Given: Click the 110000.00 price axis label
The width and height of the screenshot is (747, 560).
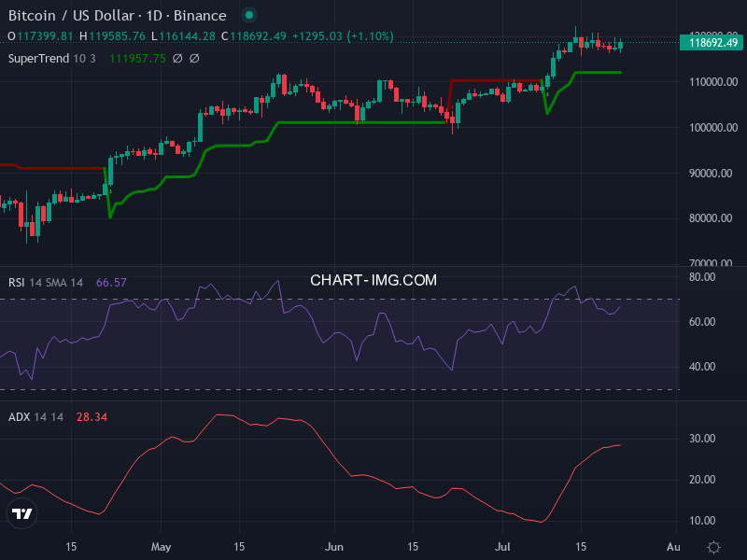Looking at the screenshot, I should (713, 82).
